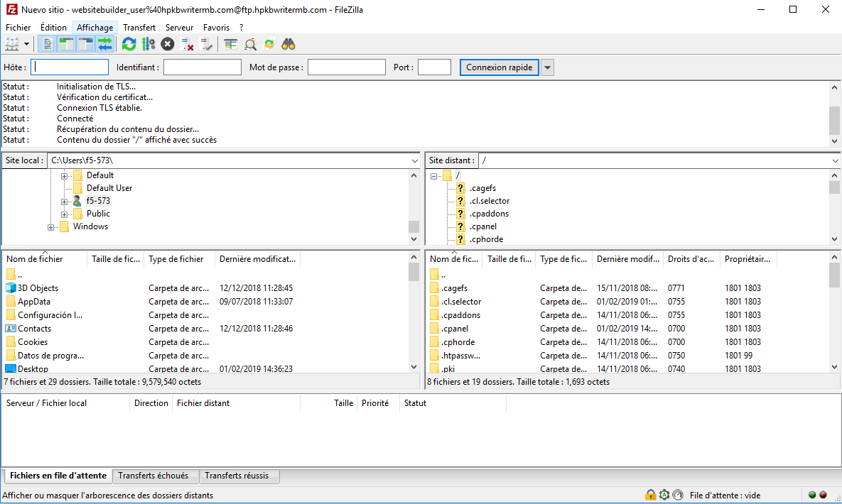
Task: Click the transfer type gear status icon
Action: [x=664, y=495]
